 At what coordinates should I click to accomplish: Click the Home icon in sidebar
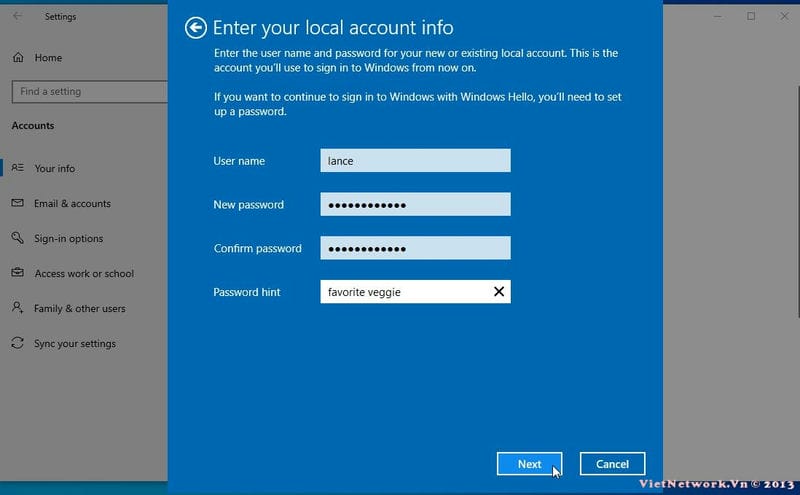[x=18, y=58]
